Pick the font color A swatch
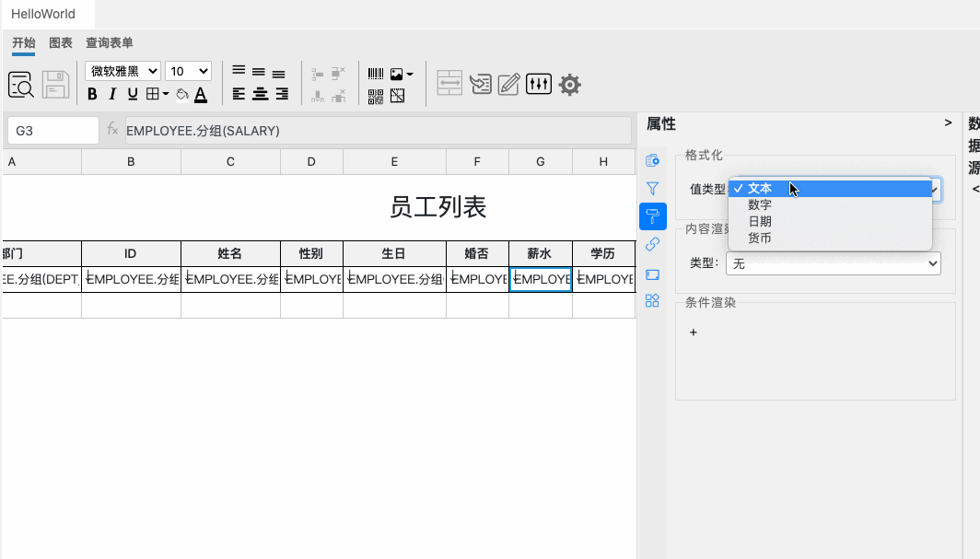Screen dimensions: 980x559 (x=201, y=94)
